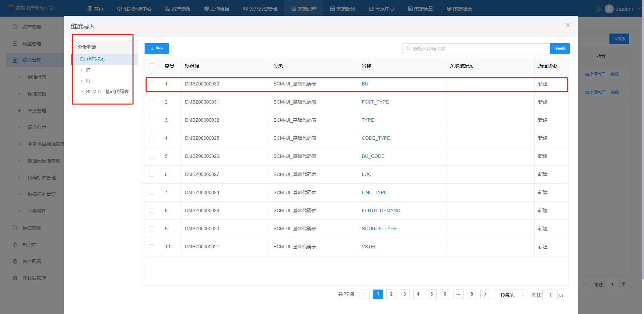Close the 维度导入 dialog with the X
Viewport: 644px width, 314px height.
click(x=568, y=25)
